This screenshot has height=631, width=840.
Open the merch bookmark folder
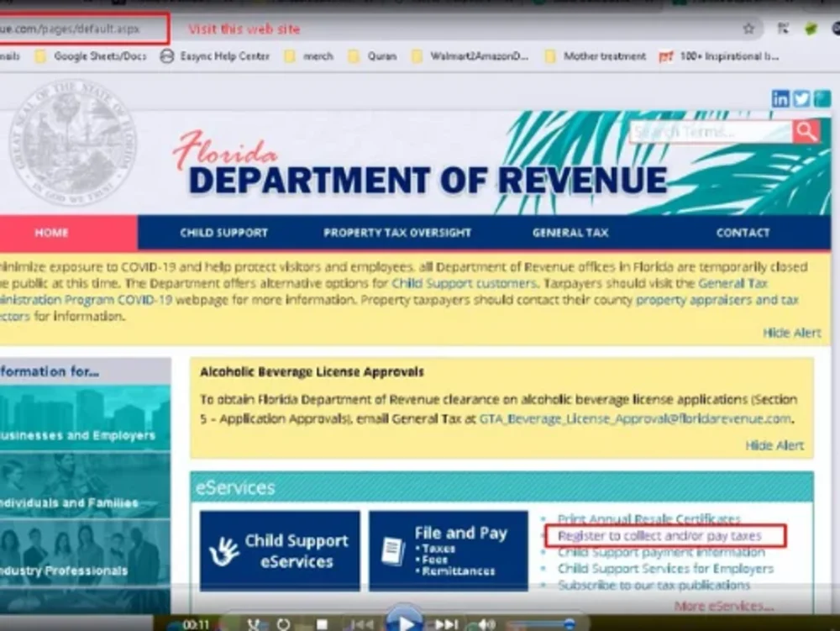point(308,56)
